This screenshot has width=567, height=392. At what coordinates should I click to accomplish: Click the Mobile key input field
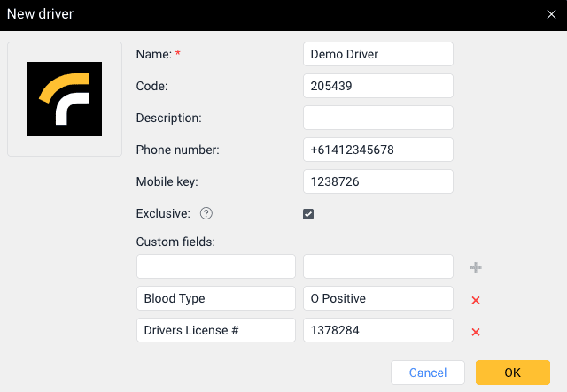(377, 181)
